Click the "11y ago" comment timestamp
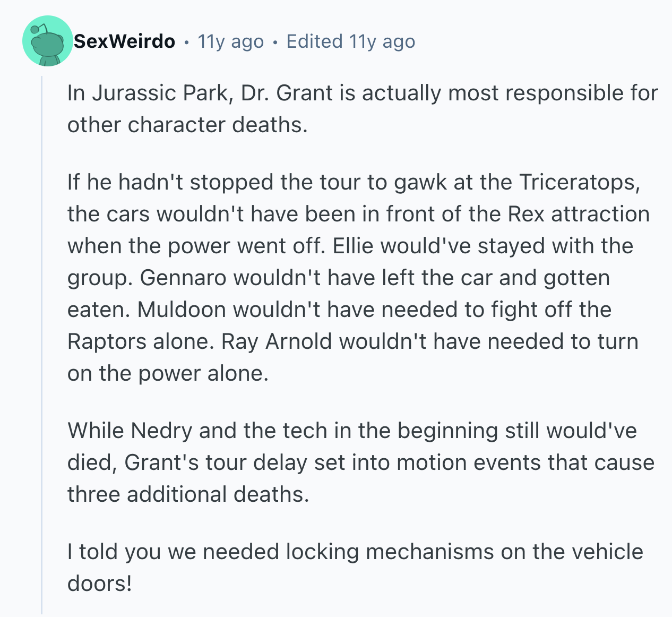672x617 pixels. click(x=230, y=41)
